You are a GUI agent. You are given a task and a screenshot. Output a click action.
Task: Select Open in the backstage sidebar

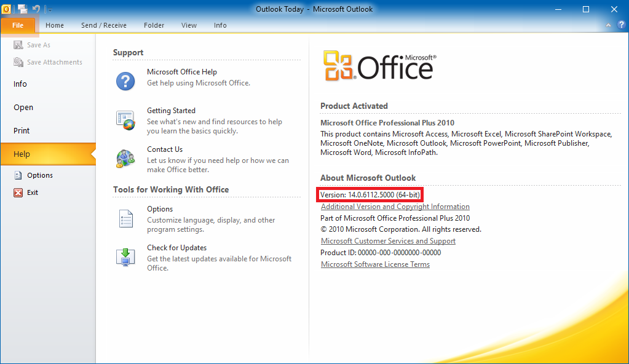point(23,107)
